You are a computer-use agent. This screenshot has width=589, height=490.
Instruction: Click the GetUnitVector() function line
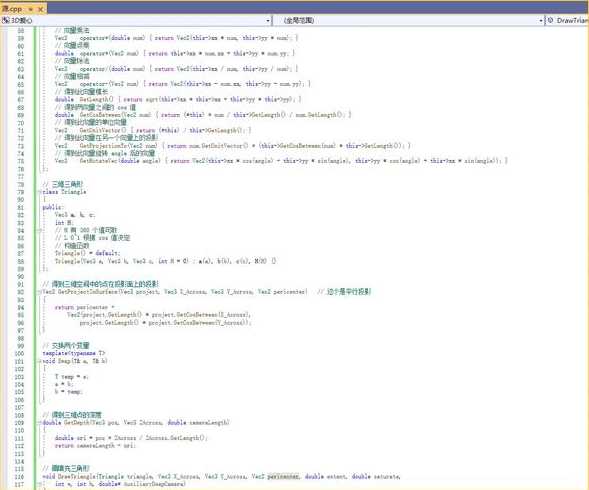click(x=153, y=130)
